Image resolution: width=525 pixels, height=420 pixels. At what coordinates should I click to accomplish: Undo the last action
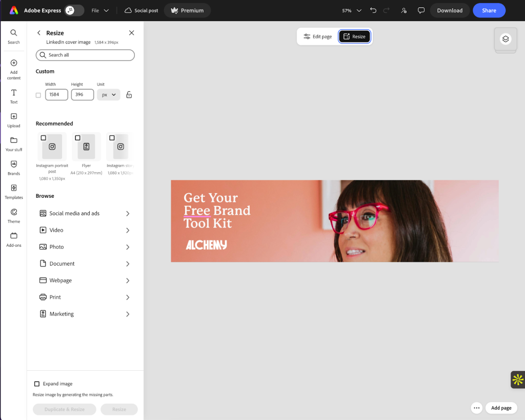click(373, 10)
